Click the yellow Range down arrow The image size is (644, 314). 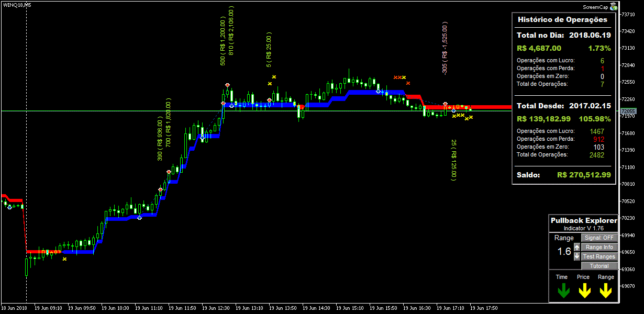[x=606, y=290]
